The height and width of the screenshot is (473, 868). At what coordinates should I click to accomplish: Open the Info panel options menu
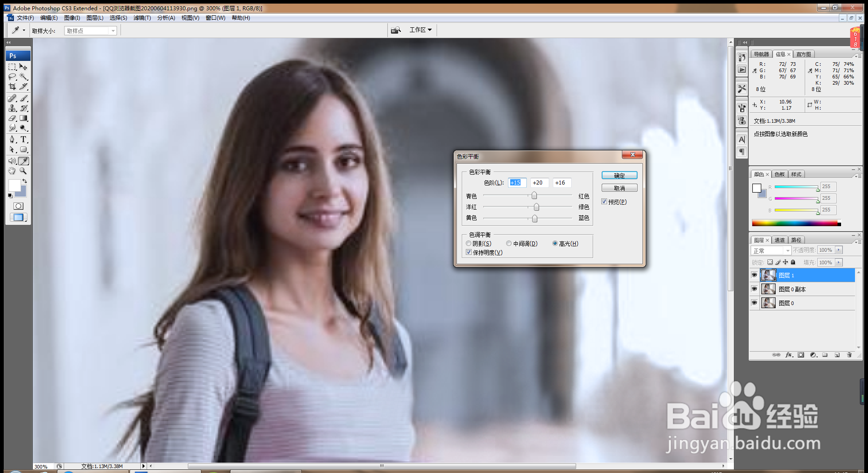click(x=858, y=56)
